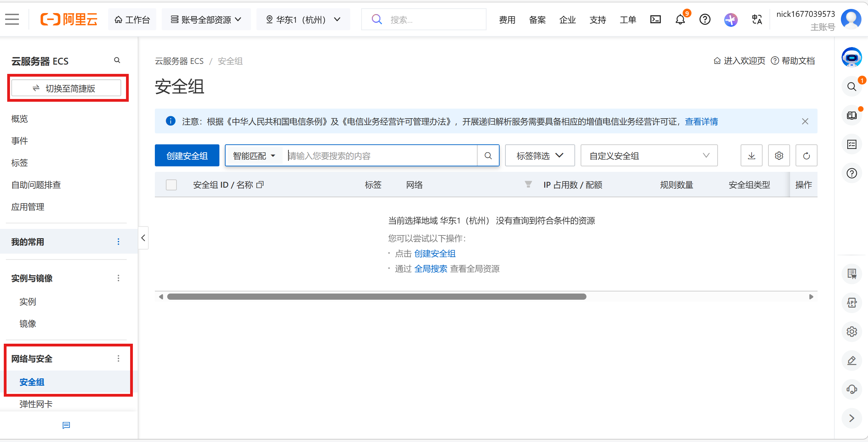Open the table column settings gear
This screenshot has width=868, height=442.
click(x=779, y=156)
